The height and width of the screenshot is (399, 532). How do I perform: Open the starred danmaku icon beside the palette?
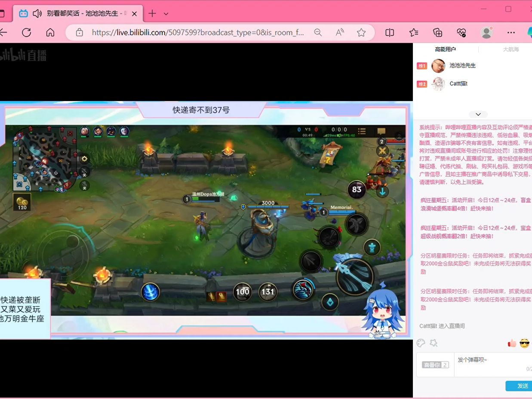tap(434, 343)
